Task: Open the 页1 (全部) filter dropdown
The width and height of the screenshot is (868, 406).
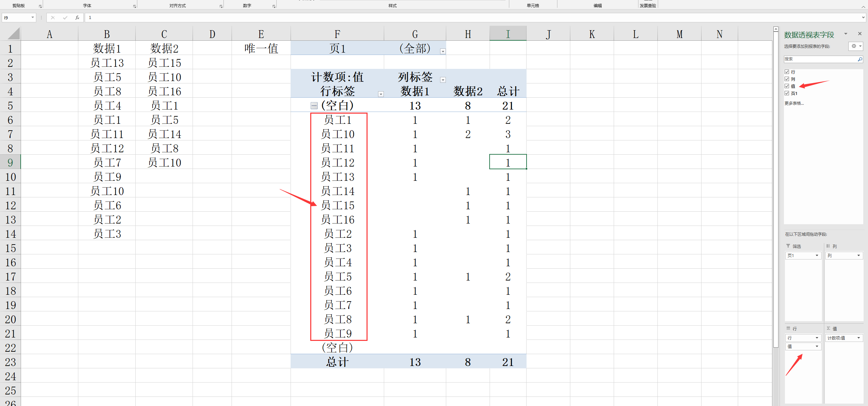Action: click(x=442, y=51)
